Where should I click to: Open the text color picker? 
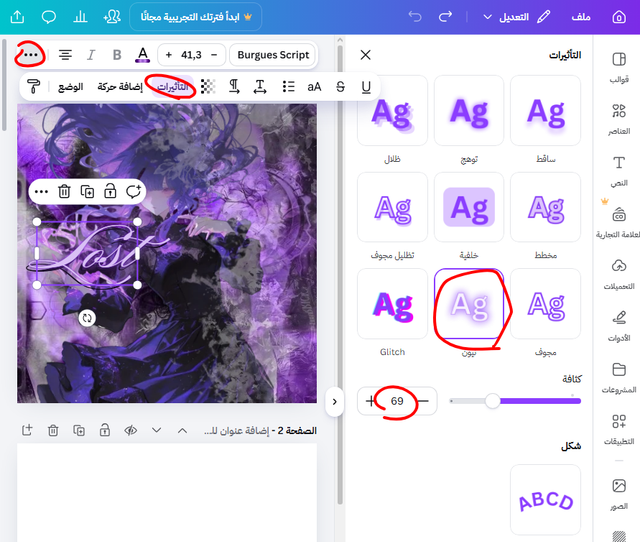(x=142, y=55)
